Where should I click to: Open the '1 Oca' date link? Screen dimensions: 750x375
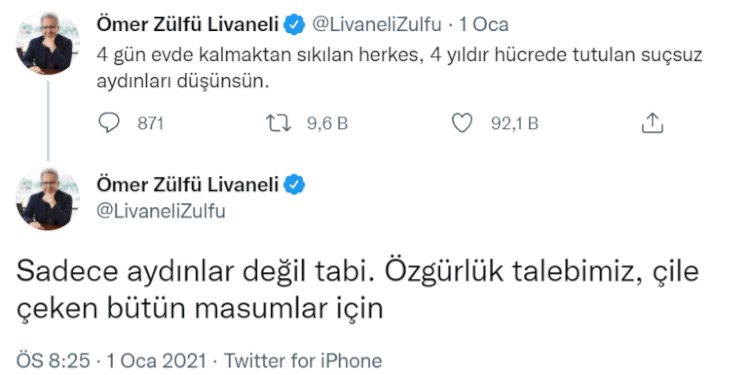484,25
